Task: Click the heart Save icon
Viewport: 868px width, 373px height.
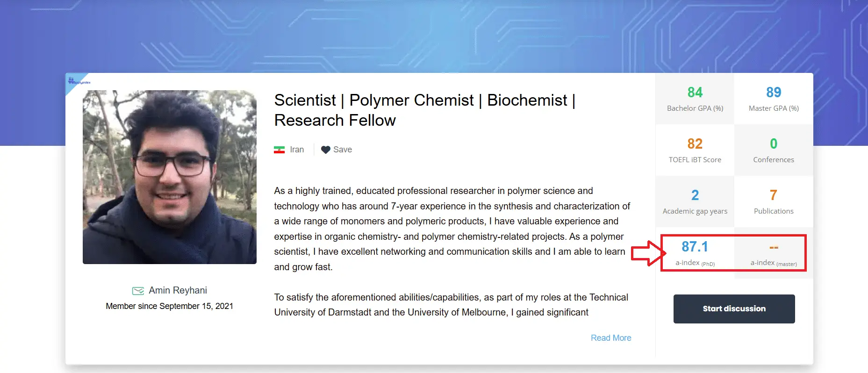Action: [x=326, y=150]
